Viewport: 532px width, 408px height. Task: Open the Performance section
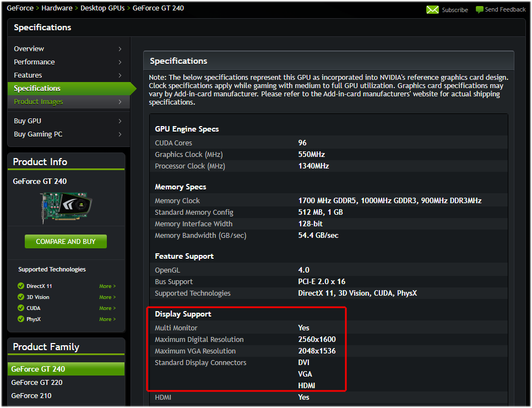coord(34,62)
